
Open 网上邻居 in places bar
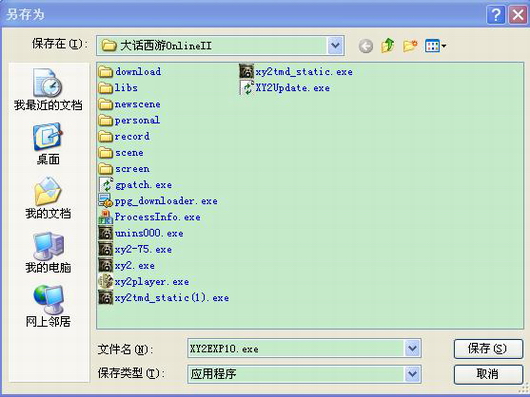point(48,306)
